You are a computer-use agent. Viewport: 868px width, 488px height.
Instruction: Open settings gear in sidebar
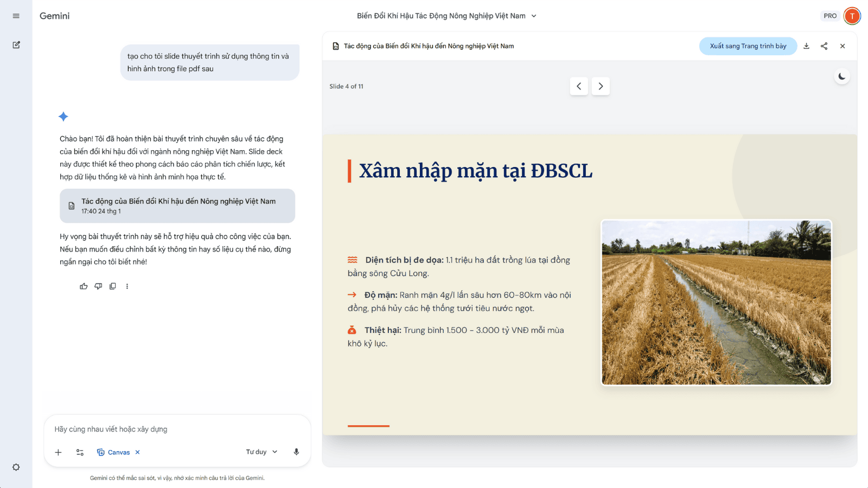tap(16, 467)
